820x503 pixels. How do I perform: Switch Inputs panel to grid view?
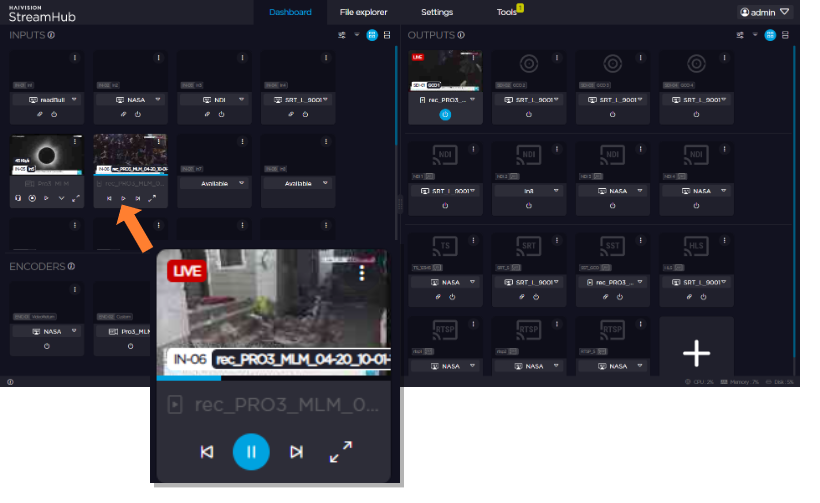click(x=372, y=35)
